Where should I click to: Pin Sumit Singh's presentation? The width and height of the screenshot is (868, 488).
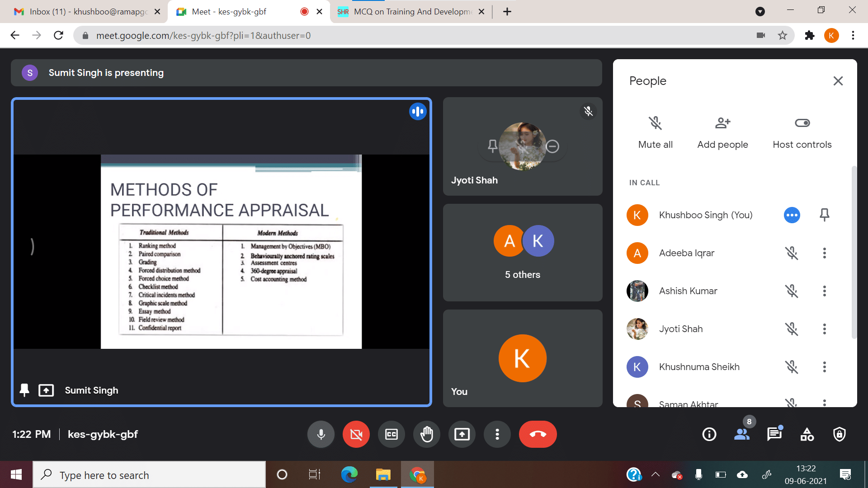tap(24, 390)
